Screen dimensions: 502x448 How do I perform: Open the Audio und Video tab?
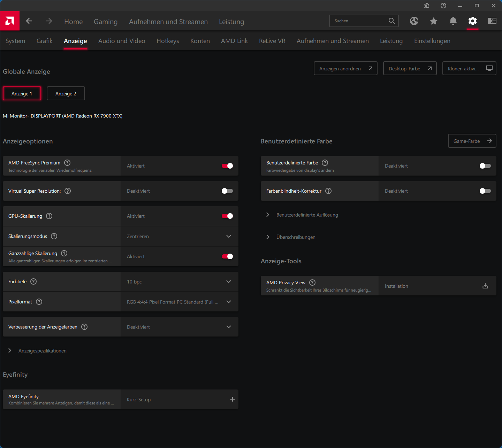[122, 41]
